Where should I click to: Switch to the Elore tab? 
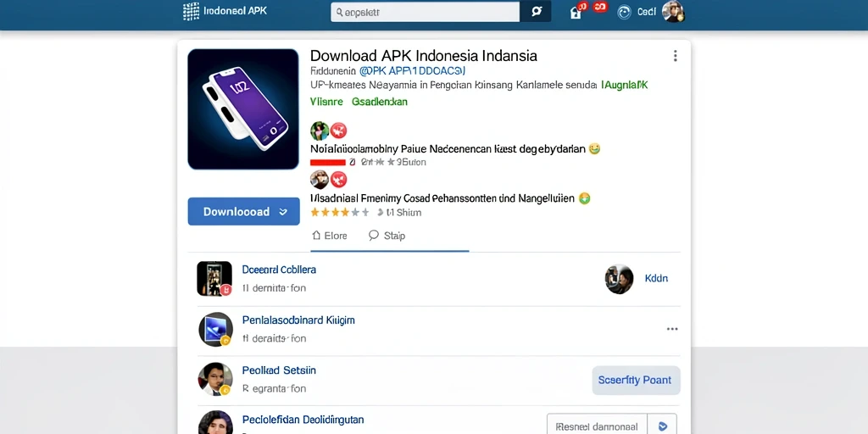click(330, 236)
